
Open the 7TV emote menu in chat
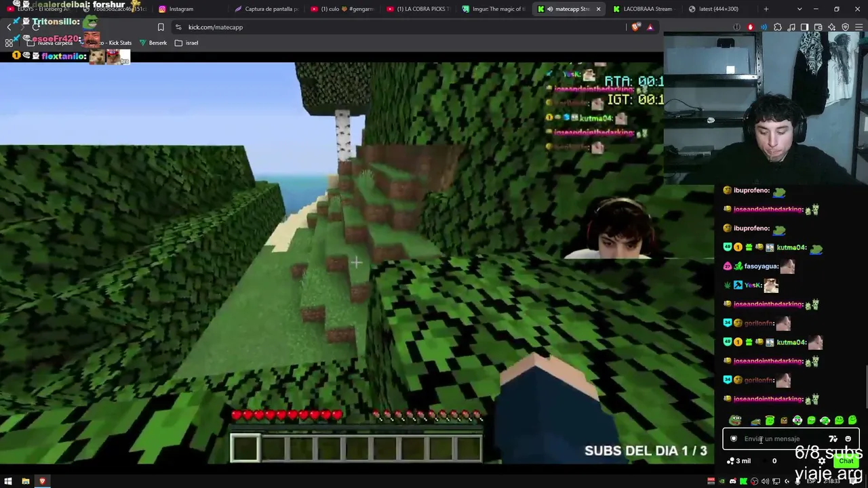[833, 439]
